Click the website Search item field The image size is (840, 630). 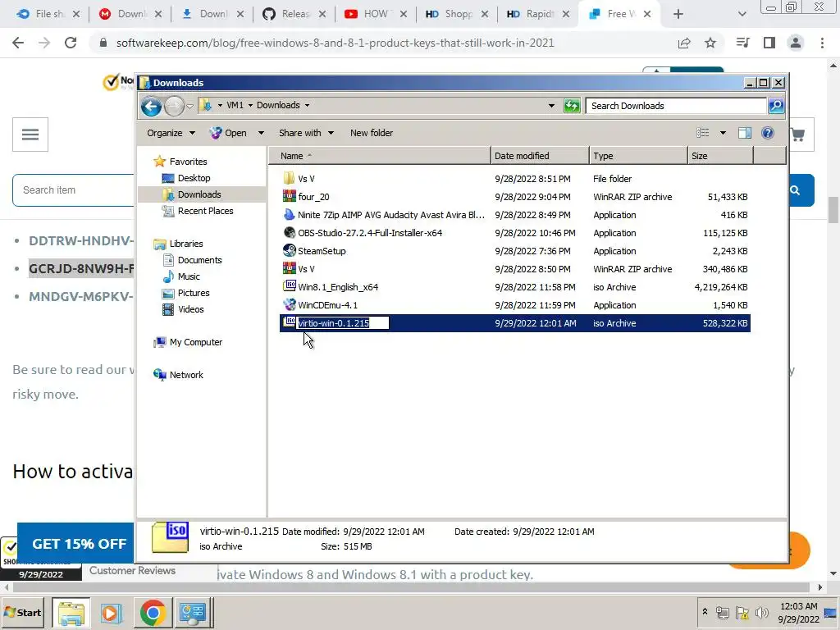[73, 190]
